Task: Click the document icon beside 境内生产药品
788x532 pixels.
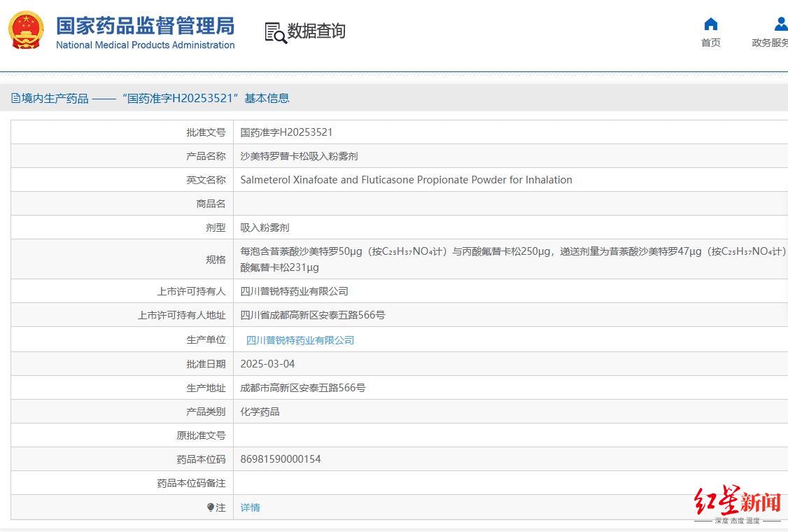Action: tap(14, 98)
